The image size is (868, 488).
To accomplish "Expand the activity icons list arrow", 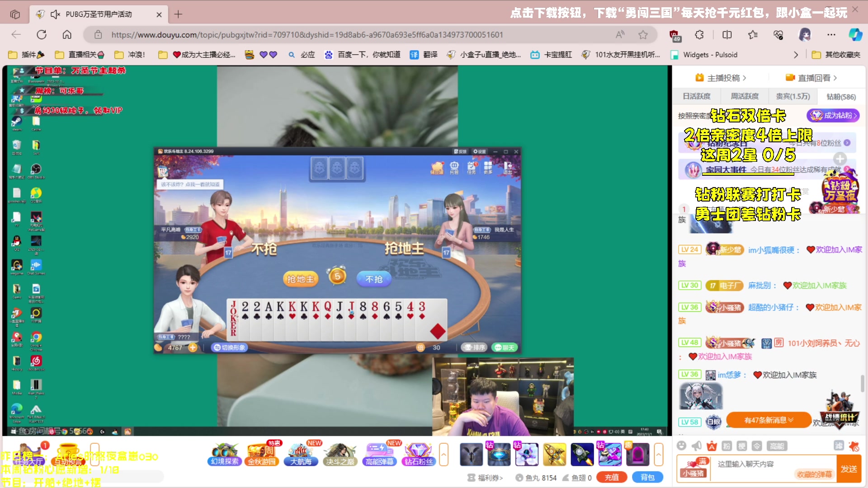I will [x=443, y=454].
